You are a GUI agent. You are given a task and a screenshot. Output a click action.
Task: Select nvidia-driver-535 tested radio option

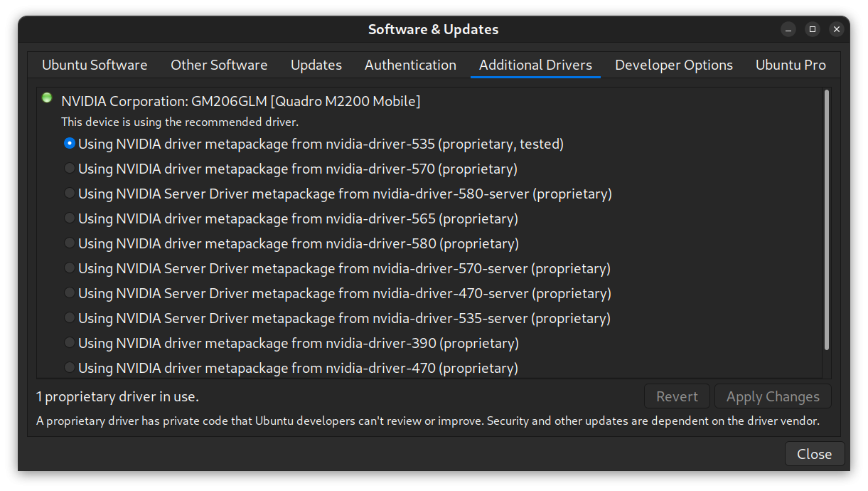(70, 144)
